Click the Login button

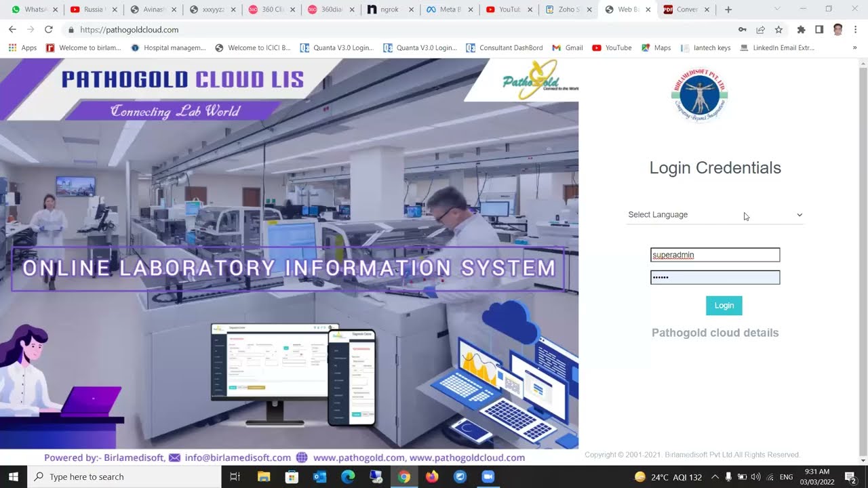click(724, 306)
